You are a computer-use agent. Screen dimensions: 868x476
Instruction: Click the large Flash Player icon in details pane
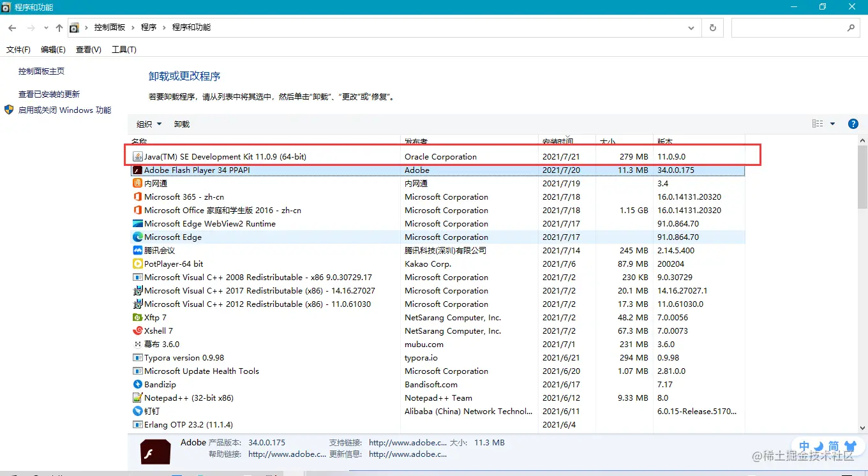coord(155,452)
